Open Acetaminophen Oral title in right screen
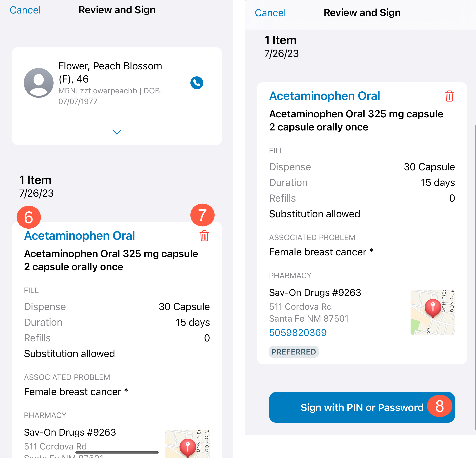Image resolution: width=476 pixels, height=458 pixels. point(324,96)
